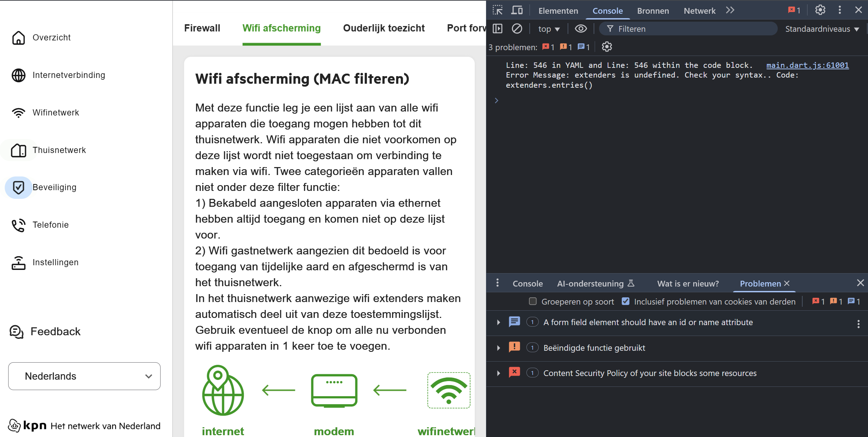Open the Telefonie phone icon
868x437 pixels.
pyautogui.click(x=18, y=225)
